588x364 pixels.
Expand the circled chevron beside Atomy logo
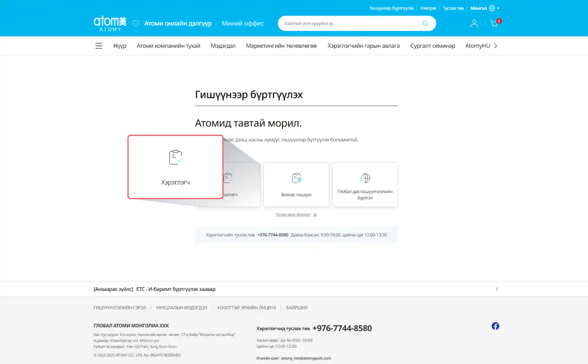[136, 24]
